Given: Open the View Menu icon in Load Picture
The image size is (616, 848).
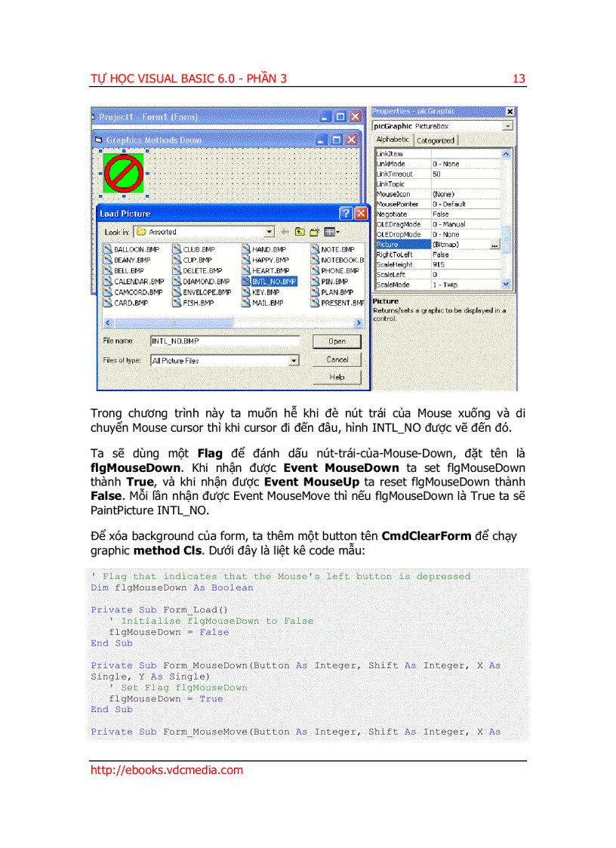Looking at the screenshot, I should point(330,232).
